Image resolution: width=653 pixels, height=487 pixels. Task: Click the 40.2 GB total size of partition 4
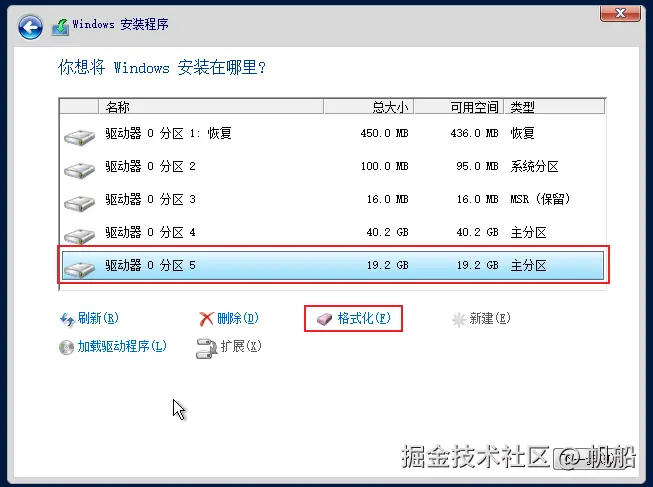click(x=387, y=232)
